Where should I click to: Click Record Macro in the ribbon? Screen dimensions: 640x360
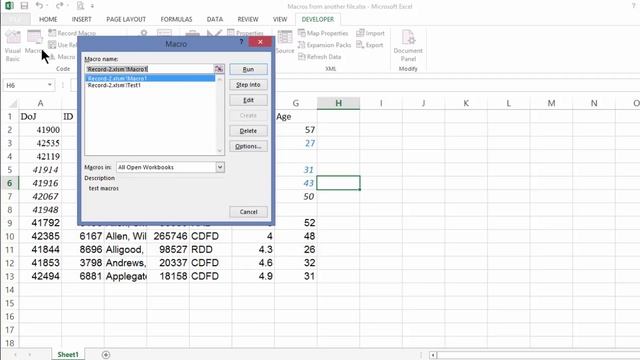pos(72,33)
